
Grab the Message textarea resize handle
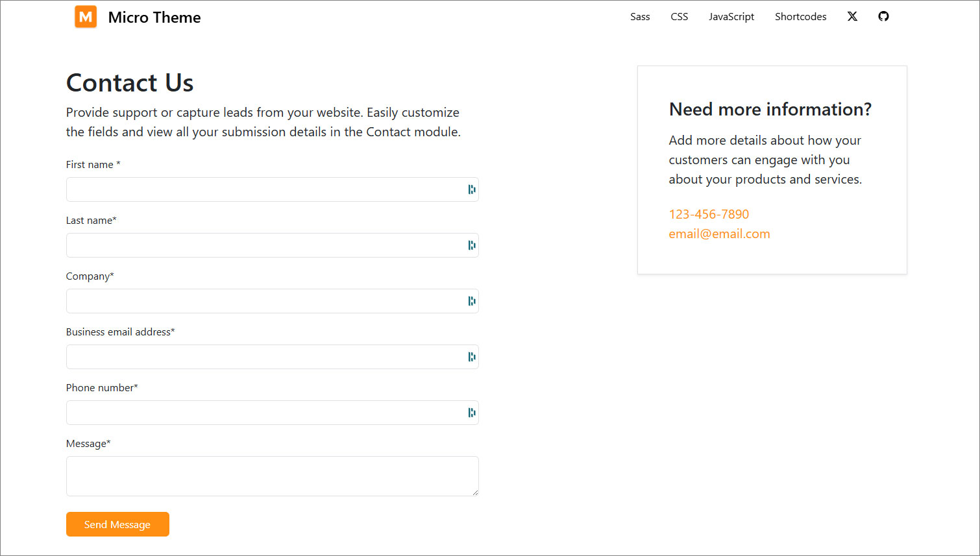pyautogui.click(x=475, y=492)
